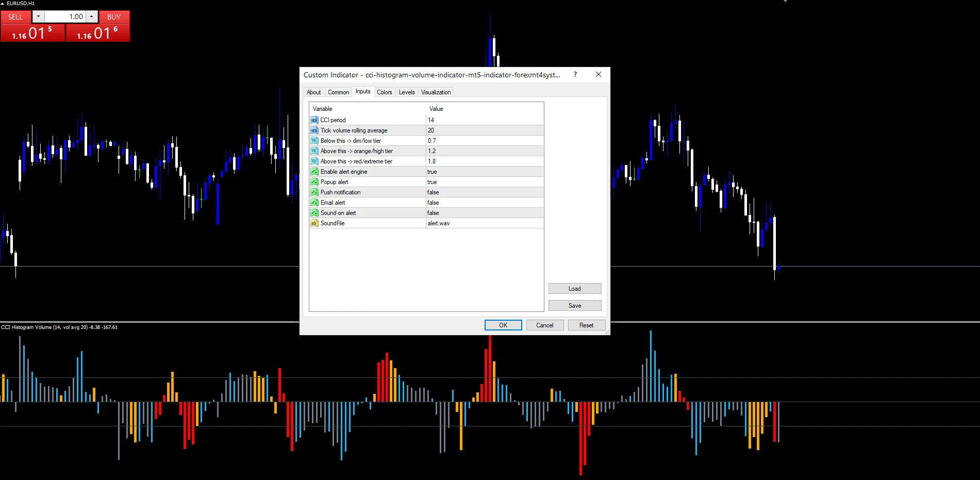Increase lot volume with the up arrow

point(92,17)
